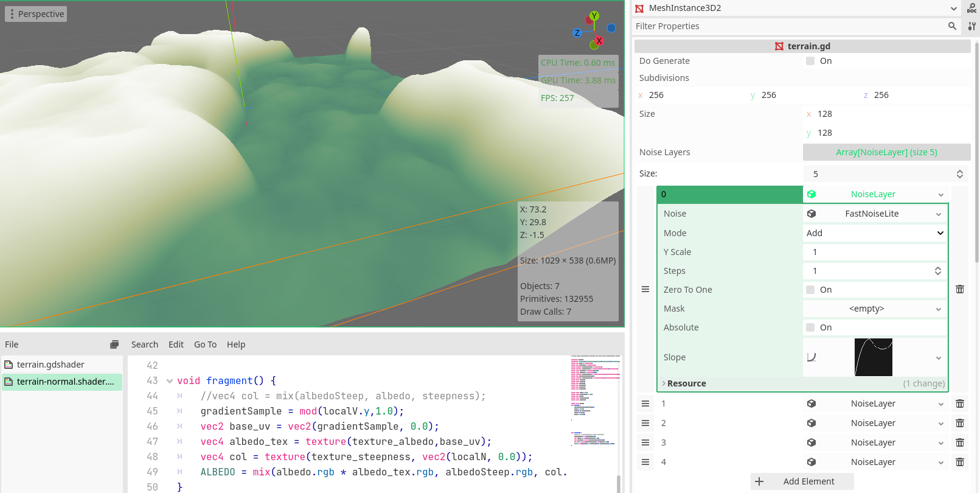This screenshot has height=493, width=980.
Task: Click the green NoiseLayer resource icon
Action: [811, 194]
